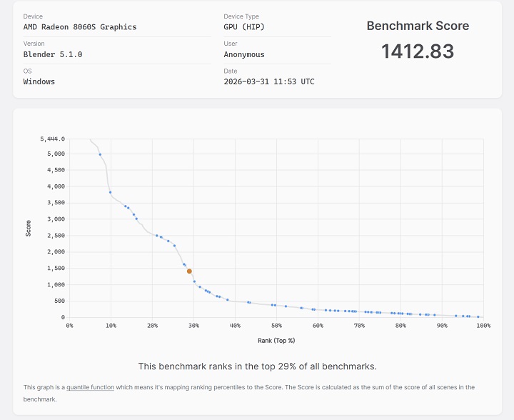Open the quantile function link
The height and width of the screenshot is (420, 514).
(x=91, y=387)
